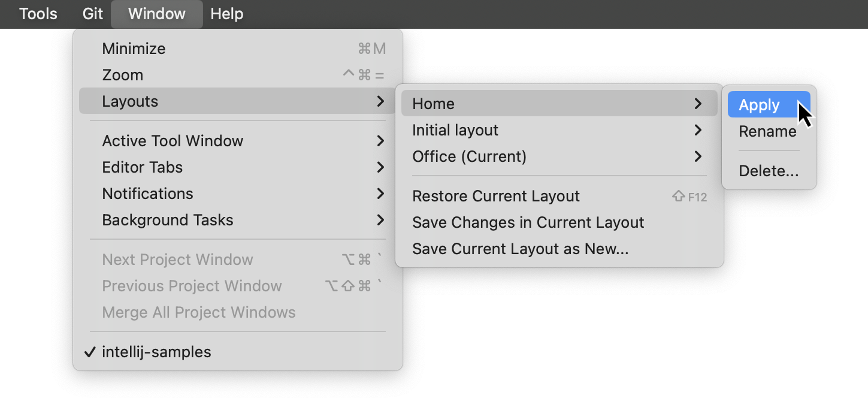Open the Tools menu
The height and width of the screenshot is (404, 868).
(x=38, y=14)
